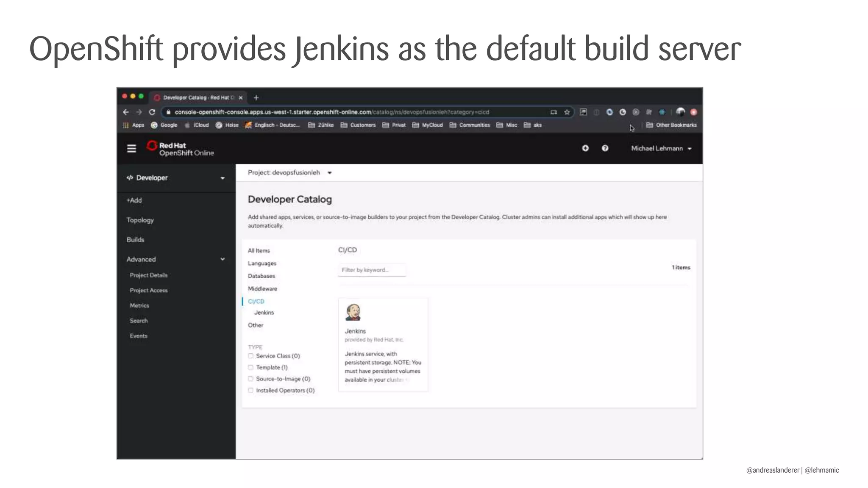Click the Red Hat OpenShift logo

(181, 149)
